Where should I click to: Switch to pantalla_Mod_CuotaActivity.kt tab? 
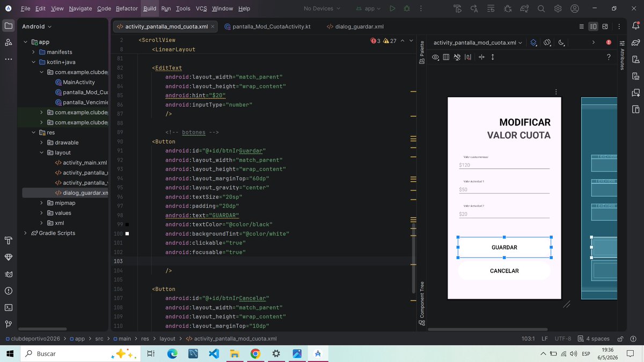coord(267,26)
